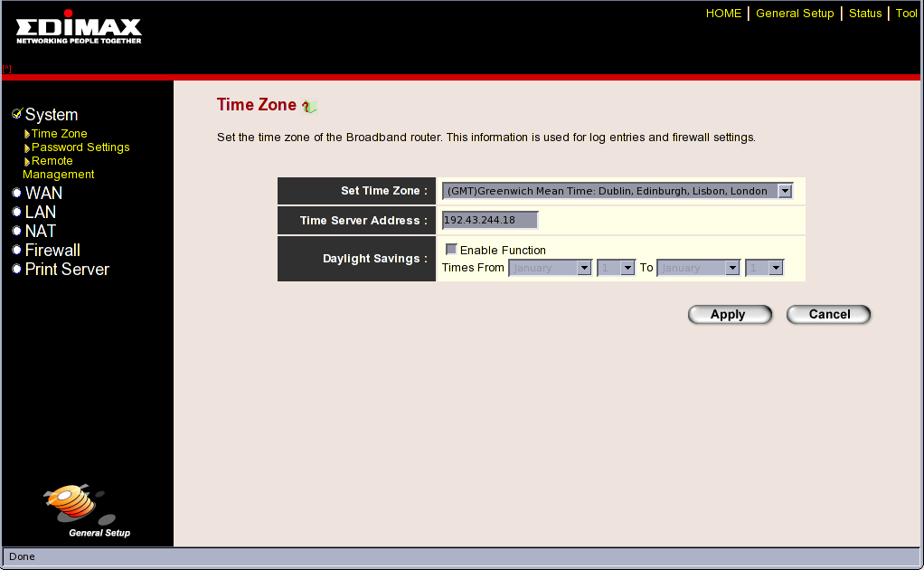Click the Firewall bullet icon

[x=16, y=250]
